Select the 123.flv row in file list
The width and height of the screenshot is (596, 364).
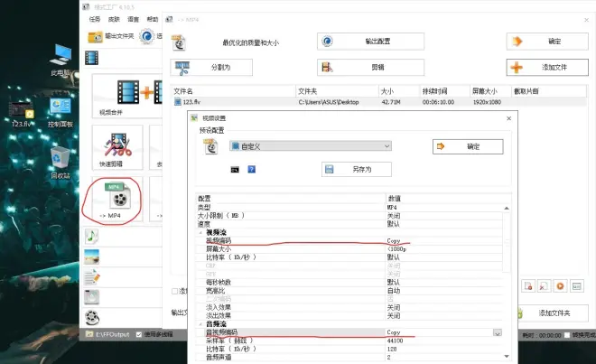(378, 102)
